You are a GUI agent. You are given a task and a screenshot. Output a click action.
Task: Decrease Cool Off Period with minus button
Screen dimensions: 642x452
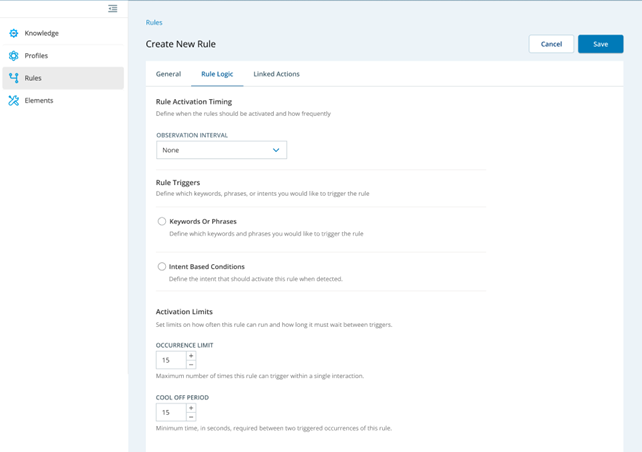[191, 417]
